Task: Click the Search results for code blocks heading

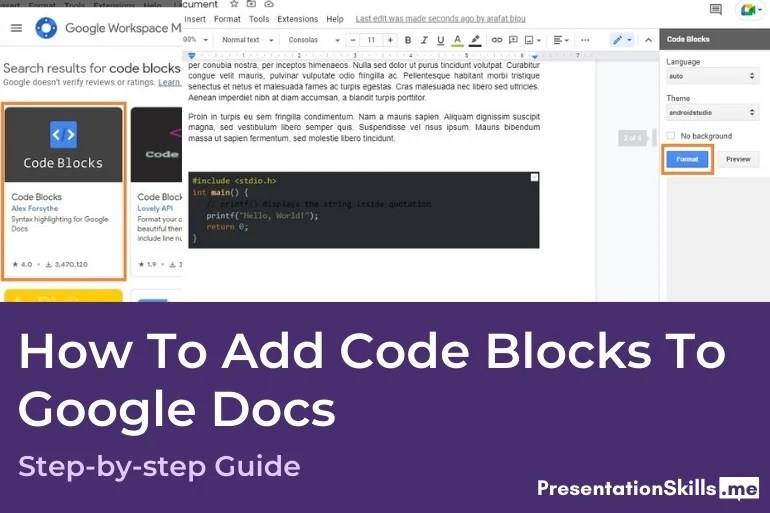Action: pyautogui.click(x=92, y=68)
